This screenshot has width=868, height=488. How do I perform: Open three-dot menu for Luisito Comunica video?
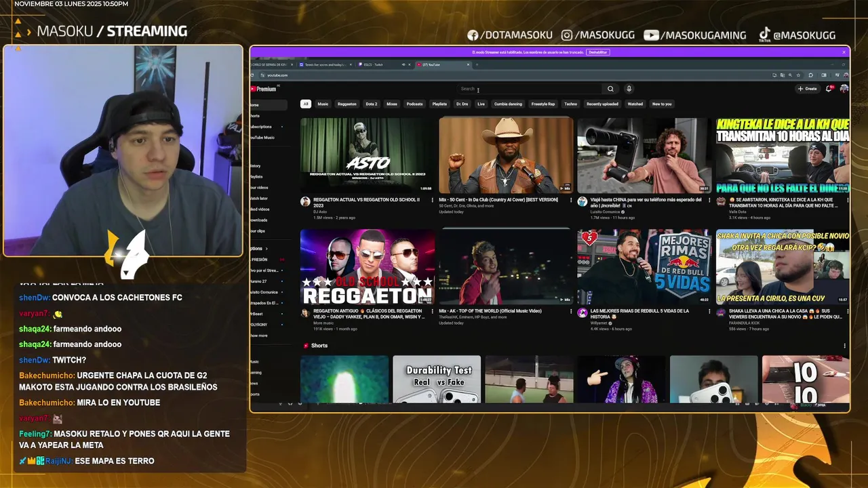click(709, 201)
